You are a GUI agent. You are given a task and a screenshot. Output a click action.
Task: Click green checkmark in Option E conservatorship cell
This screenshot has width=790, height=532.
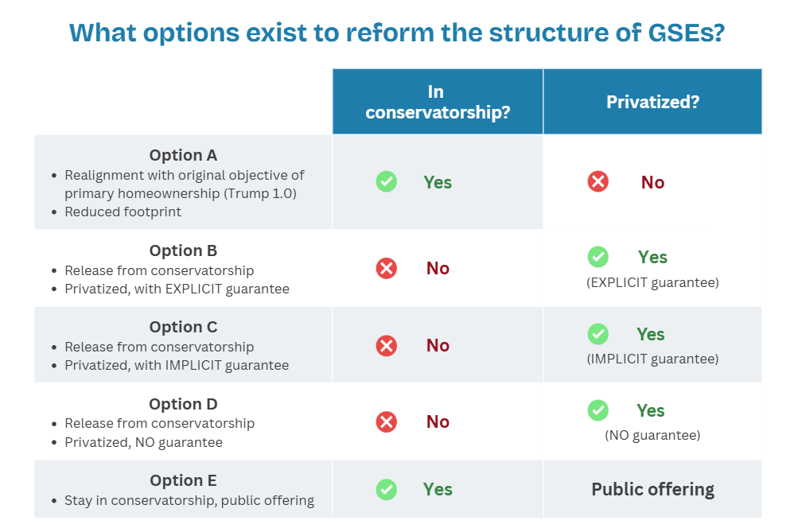(x=387, y=489)
